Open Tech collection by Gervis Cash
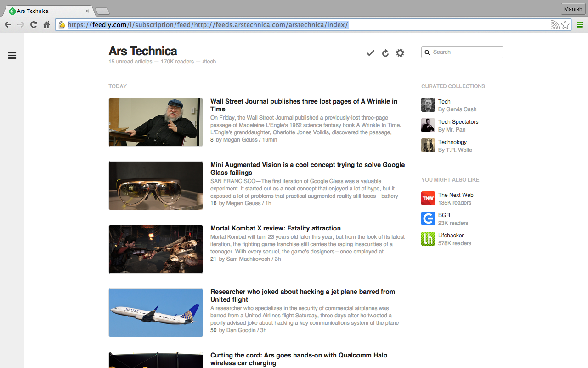The width and height of the screenshot is (588, 368). (444, 102)
